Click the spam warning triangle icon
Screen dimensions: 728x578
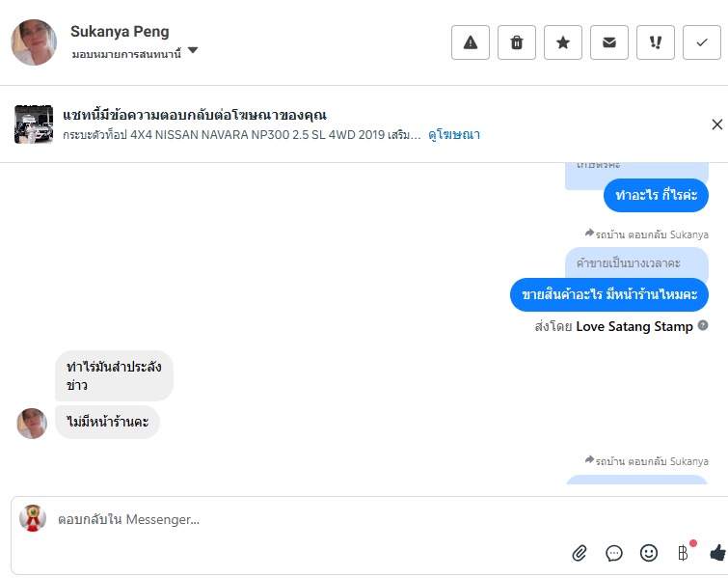(471, 42)
